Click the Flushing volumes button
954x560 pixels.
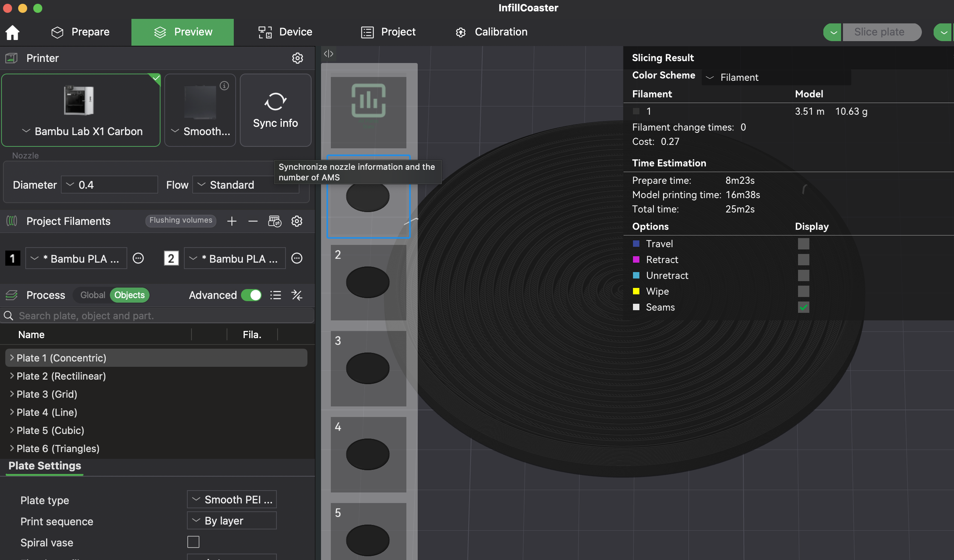[181, 220]
